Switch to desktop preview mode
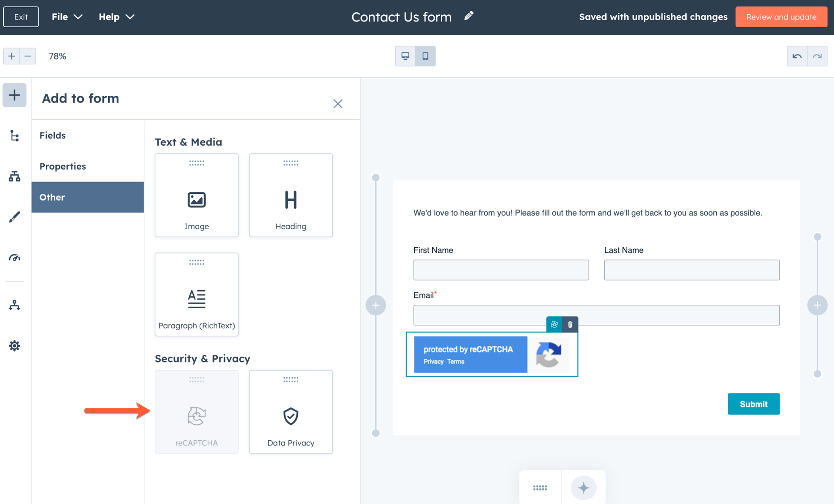Screen dimensions: 834x504 click(x=405, y=56)
